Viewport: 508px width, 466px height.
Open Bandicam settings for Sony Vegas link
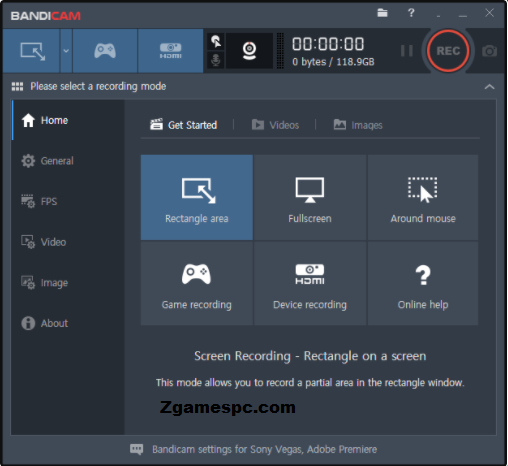click(264, 449)
